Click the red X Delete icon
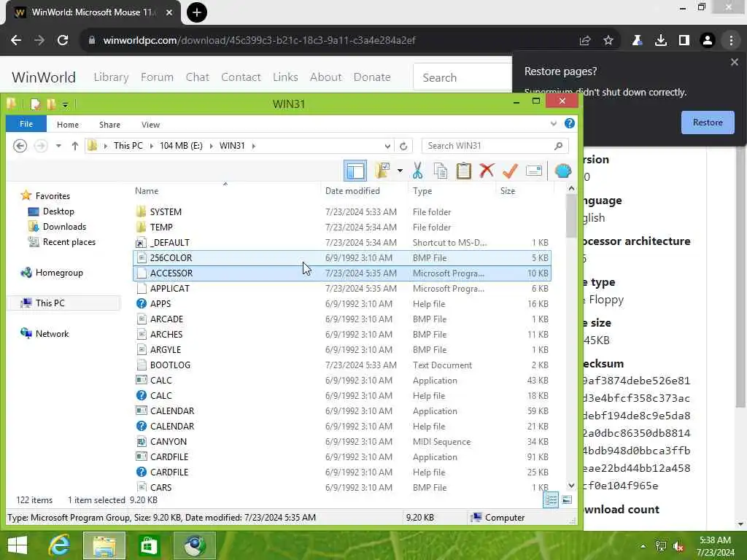Screen dimensions: 747x560 tap(487, 171)
